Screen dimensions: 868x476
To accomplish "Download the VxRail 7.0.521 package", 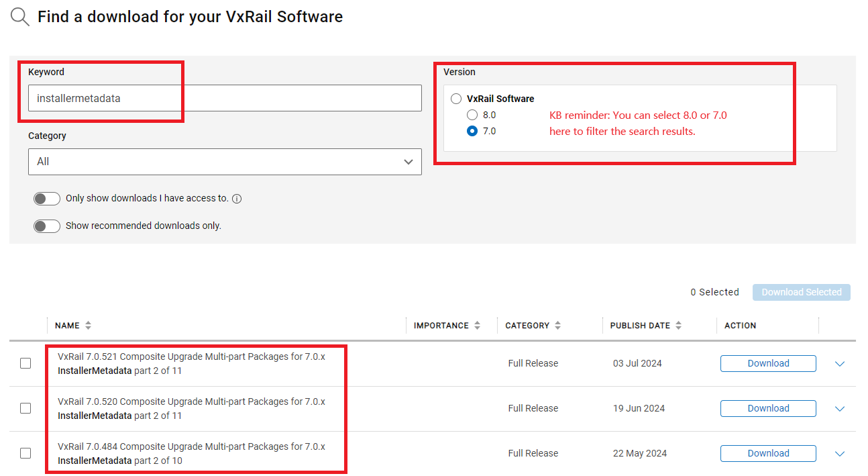I will (767, 363).
